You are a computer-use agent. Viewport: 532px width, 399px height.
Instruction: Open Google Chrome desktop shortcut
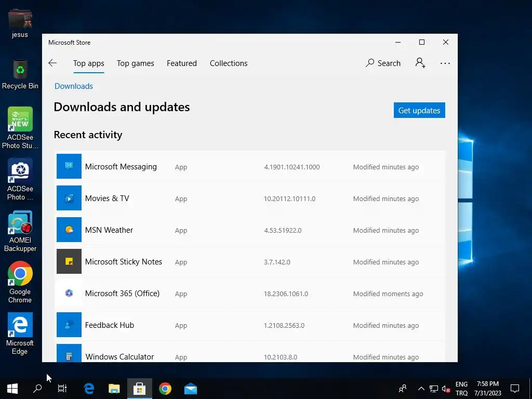(20, 282)
